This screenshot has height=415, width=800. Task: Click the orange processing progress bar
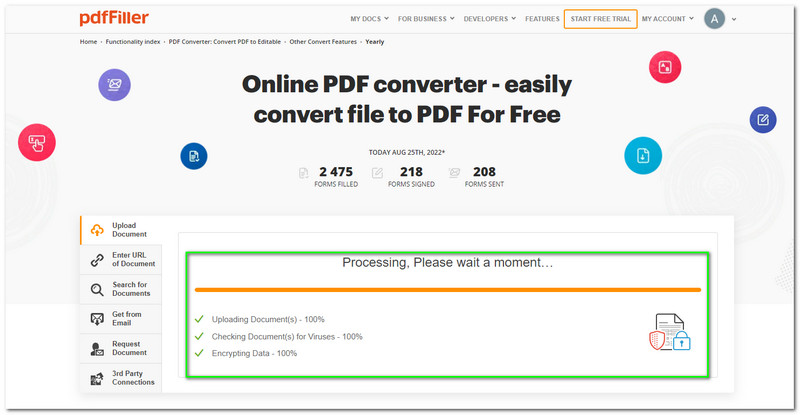[447, 290]
